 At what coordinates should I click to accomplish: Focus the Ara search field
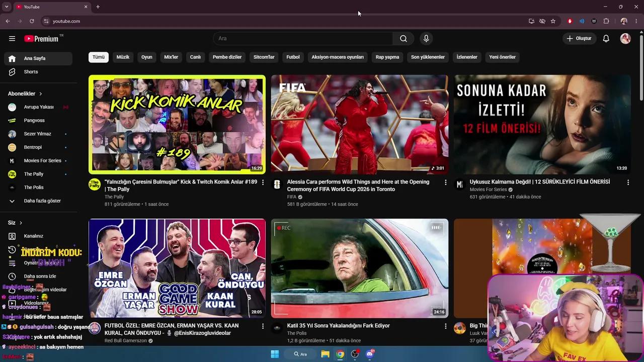(x=303, y=39)
